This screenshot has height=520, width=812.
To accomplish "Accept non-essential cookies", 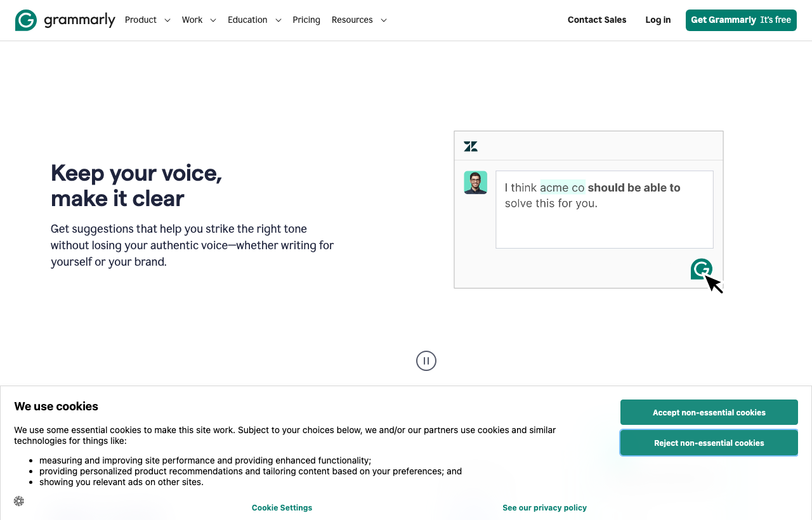I will [x=709, y=412].
